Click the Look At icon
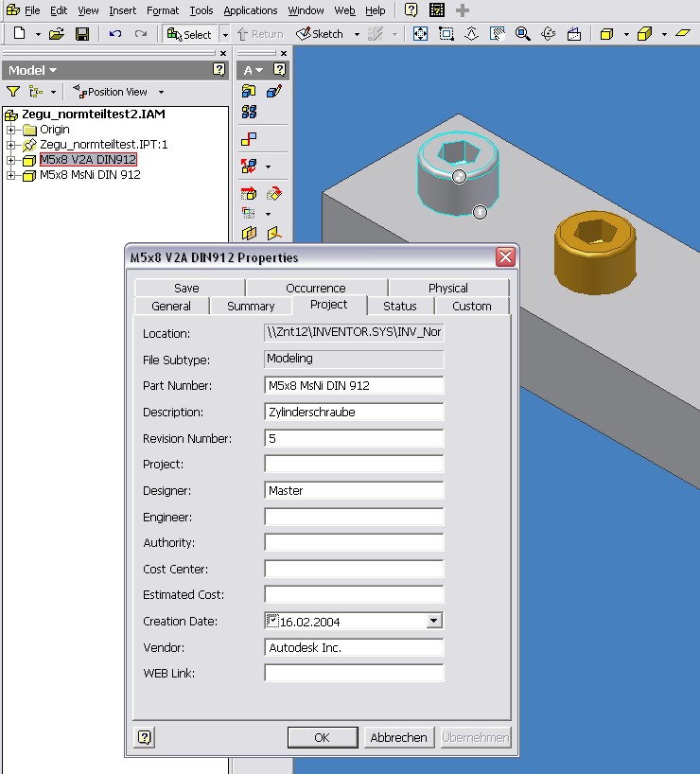 pos(574,33)
